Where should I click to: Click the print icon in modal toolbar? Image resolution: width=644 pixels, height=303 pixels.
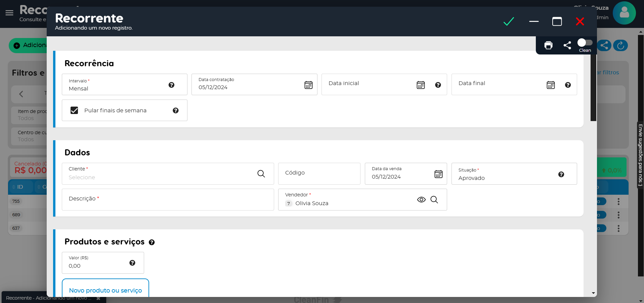click(548, 45)
